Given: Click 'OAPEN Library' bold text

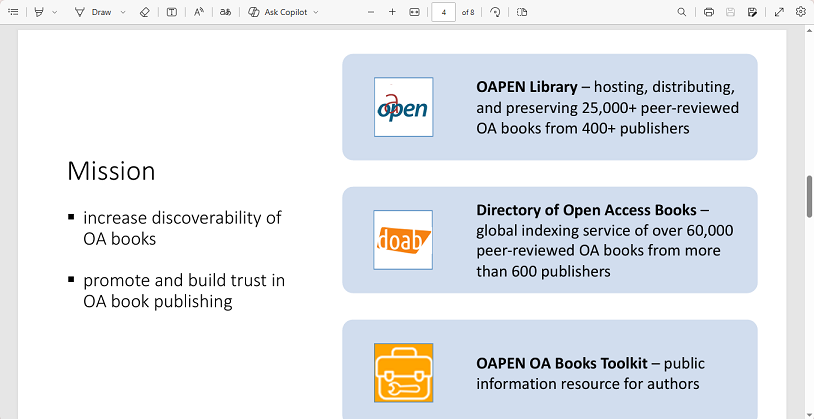Looking at the screenshot, I should (526, 87).
